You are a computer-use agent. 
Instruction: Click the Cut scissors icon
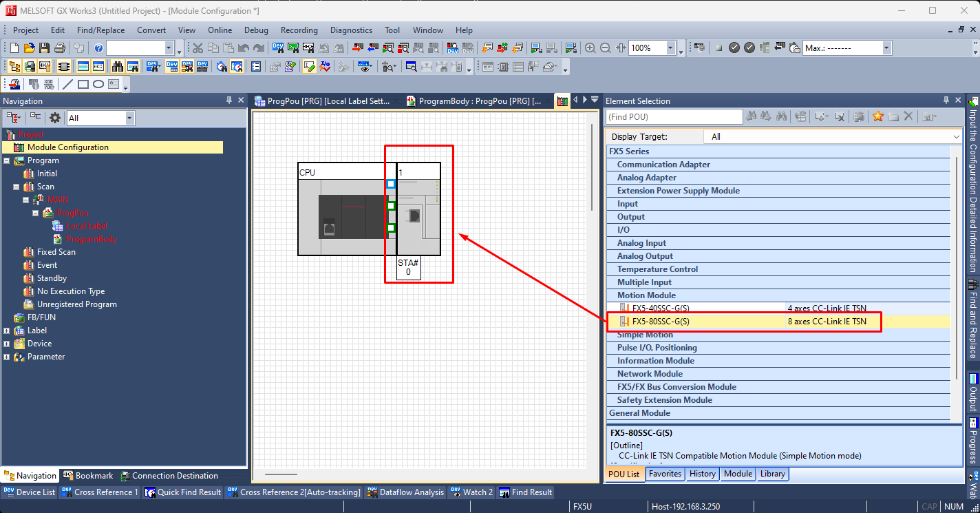click(x=198, y=48)
